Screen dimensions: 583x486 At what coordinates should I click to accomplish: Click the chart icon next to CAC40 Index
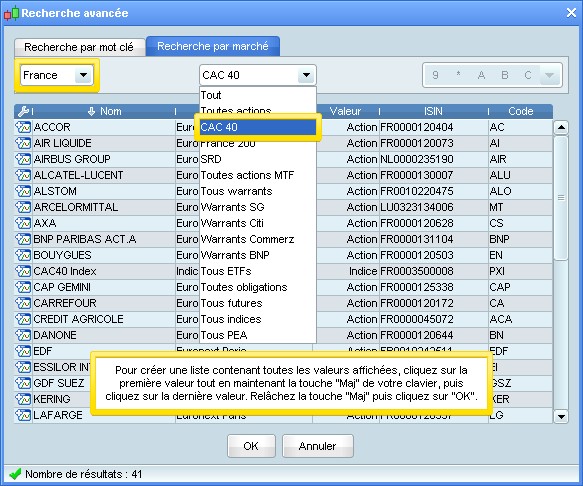[23, 271]
